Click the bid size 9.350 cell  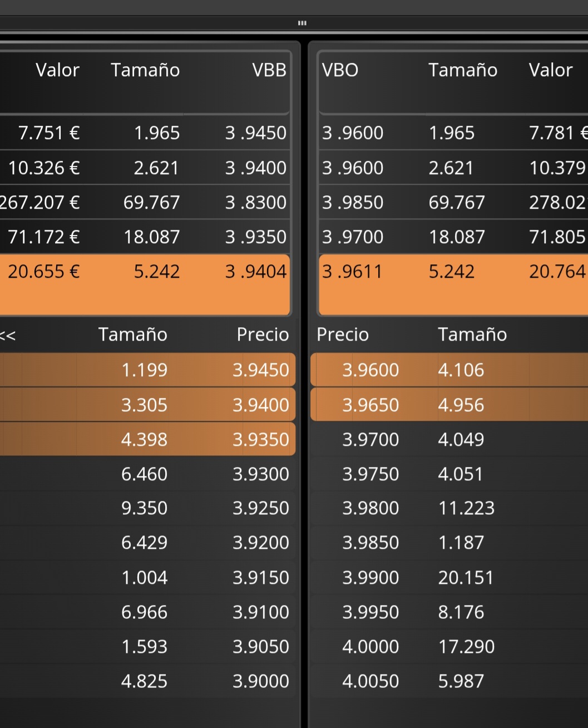144,508
